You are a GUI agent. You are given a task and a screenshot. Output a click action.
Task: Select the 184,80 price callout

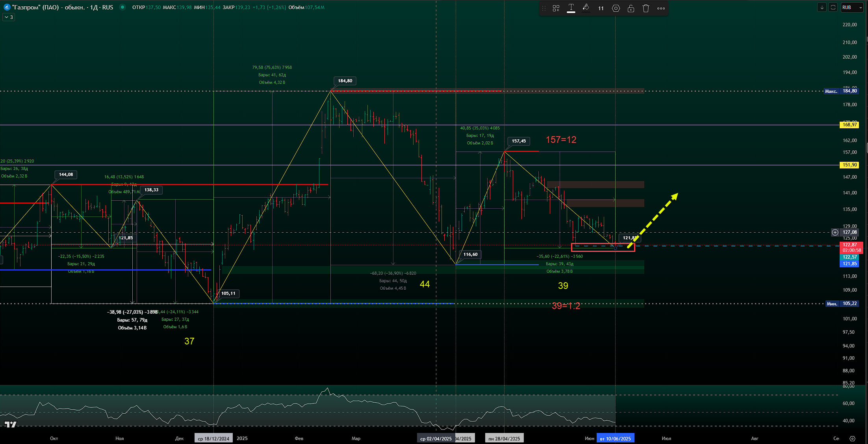point(345,81)
